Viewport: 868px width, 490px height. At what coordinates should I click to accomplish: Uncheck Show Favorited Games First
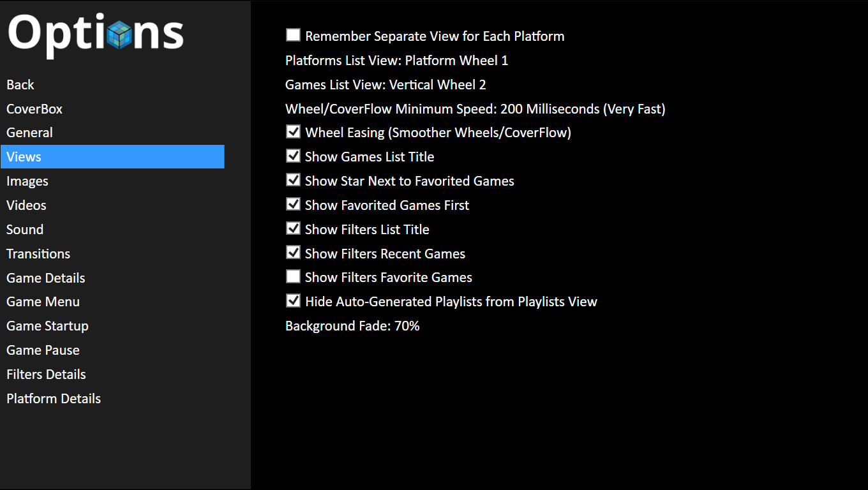click(x=293, y=205)
